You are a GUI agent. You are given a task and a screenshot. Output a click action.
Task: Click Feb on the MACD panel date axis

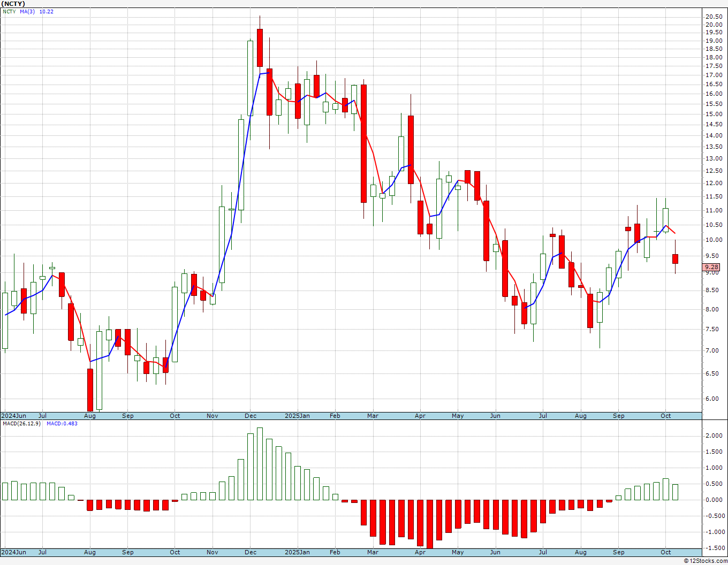coord(335,552)
